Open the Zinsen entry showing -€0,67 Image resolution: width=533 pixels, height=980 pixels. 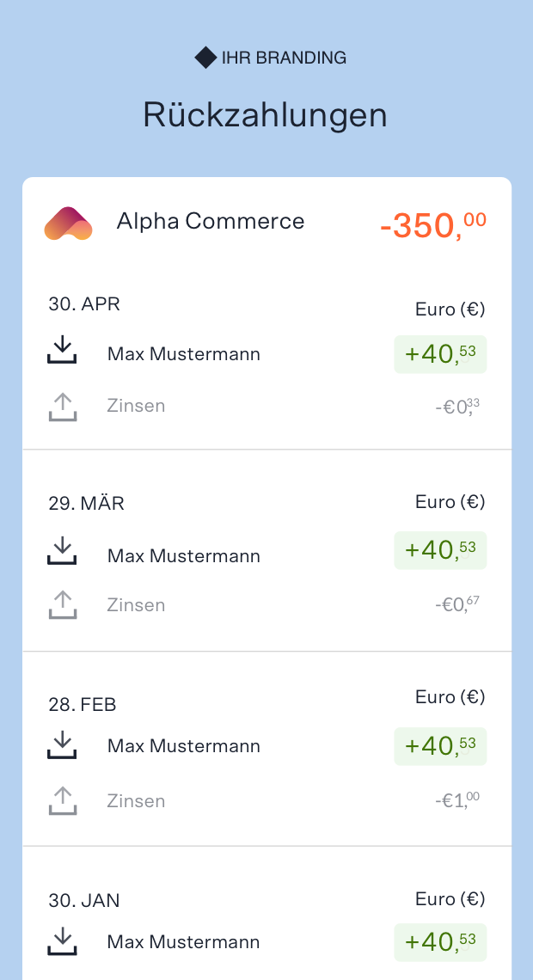[x=456, y=604]
